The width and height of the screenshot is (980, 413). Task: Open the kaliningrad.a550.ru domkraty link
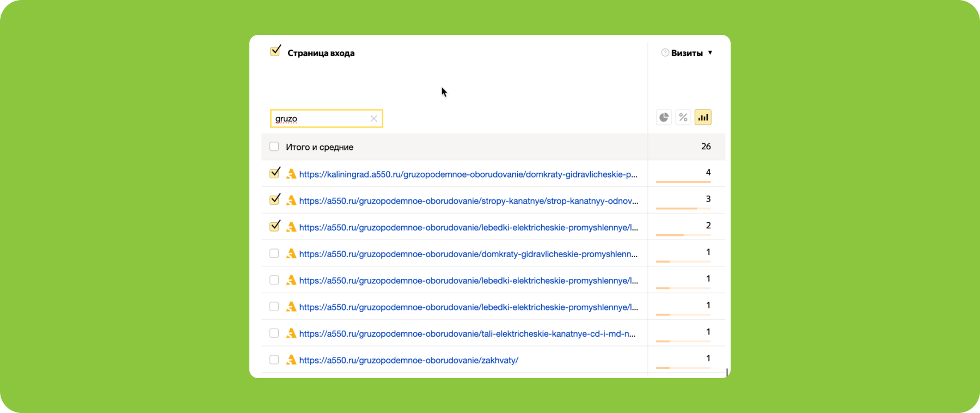[468, 174]
